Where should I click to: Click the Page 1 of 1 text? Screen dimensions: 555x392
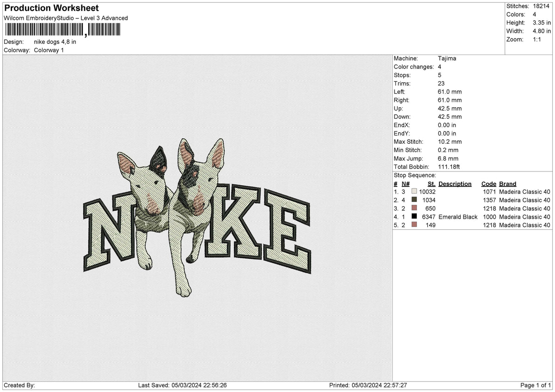click(536, 386)
